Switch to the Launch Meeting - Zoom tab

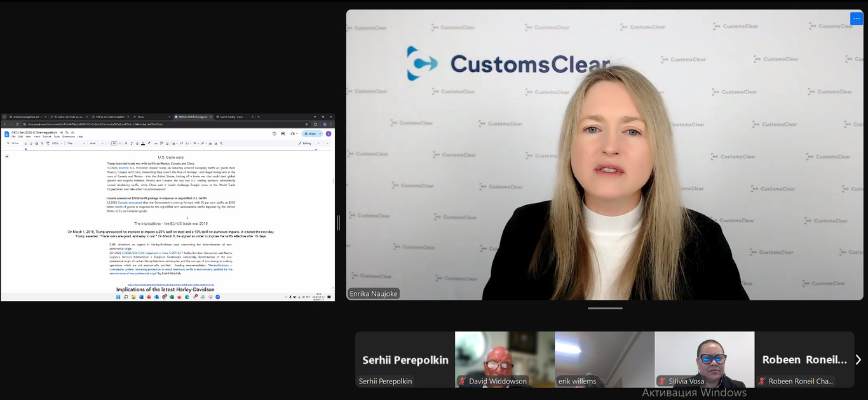(x=235, y=117)
